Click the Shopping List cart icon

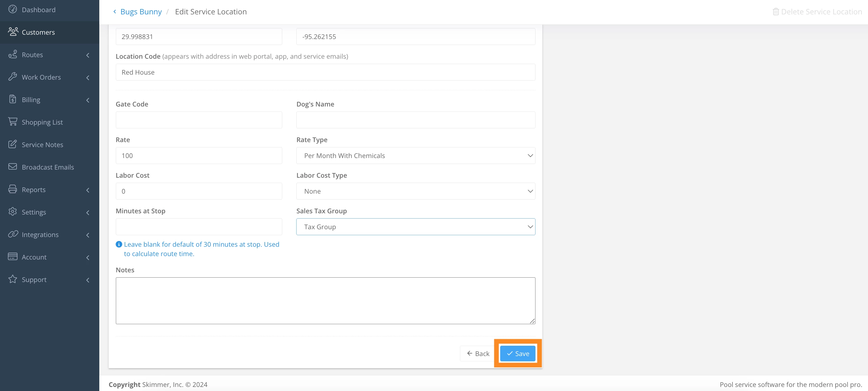[12, 122]
